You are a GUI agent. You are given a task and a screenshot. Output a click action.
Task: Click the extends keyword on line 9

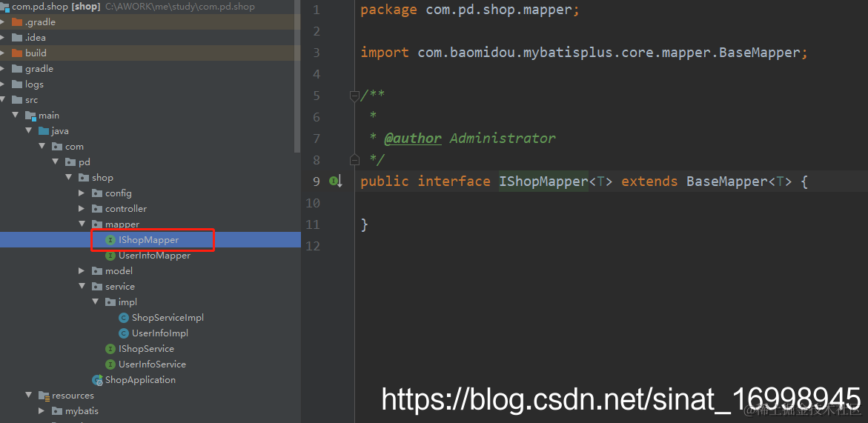click(x=649, y=181)
